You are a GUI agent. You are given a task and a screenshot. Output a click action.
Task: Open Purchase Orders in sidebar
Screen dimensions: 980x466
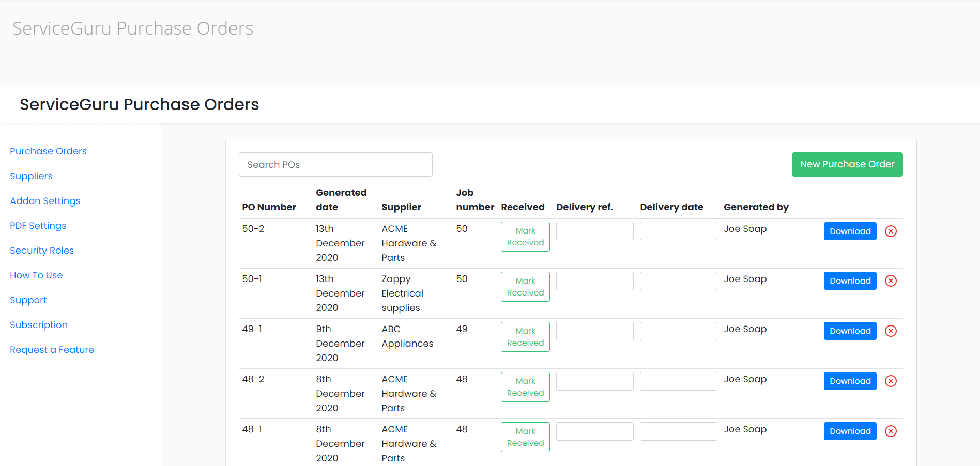click(48, 151)
